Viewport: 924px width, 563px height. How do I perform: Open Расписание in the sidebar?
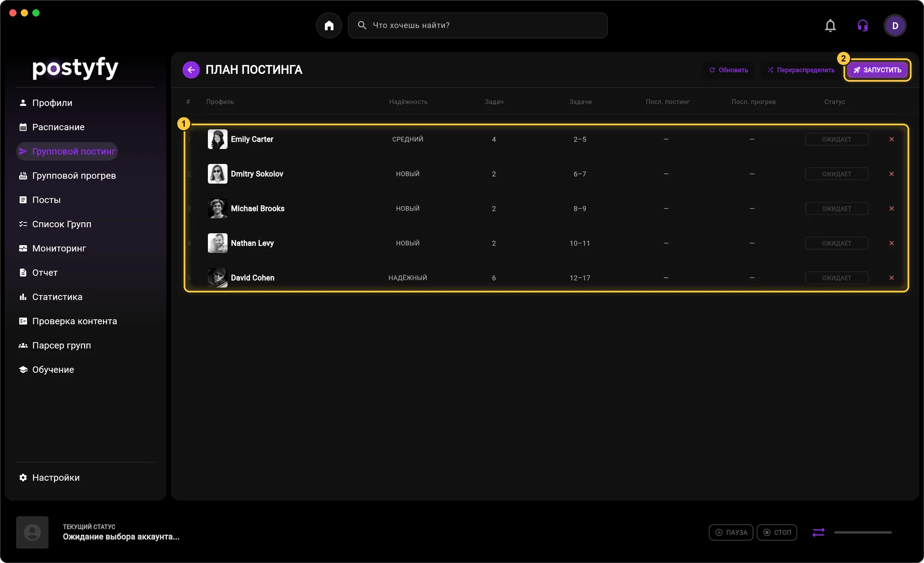[51, 127]
